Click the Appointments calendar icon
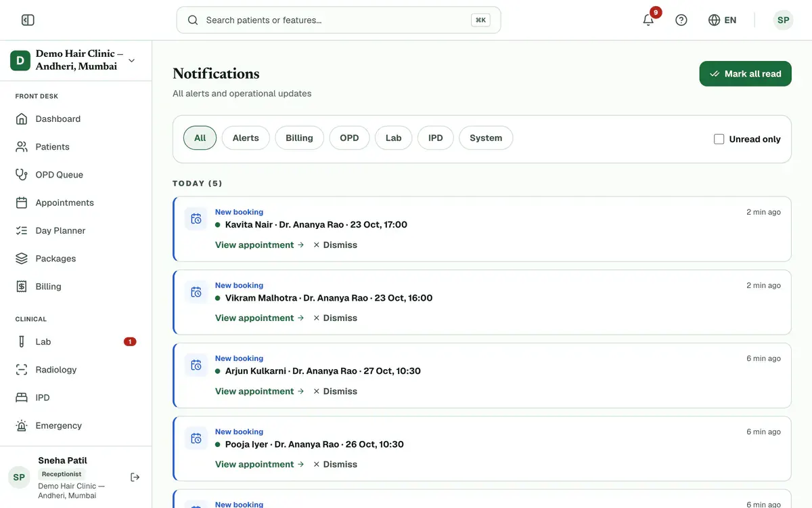This screenshot has width=812, height=508. coord(22,203)
